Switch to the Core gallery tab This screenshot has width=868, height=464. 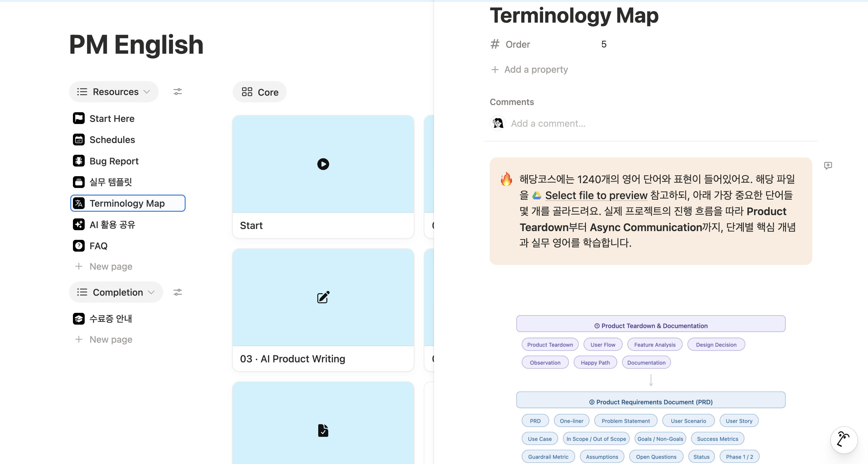click(259, 92)
